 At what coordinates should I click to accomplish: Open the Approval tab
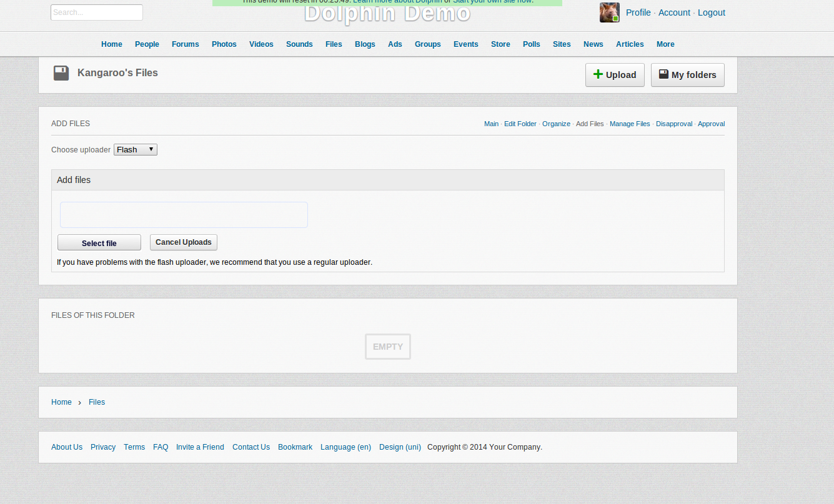712,124
